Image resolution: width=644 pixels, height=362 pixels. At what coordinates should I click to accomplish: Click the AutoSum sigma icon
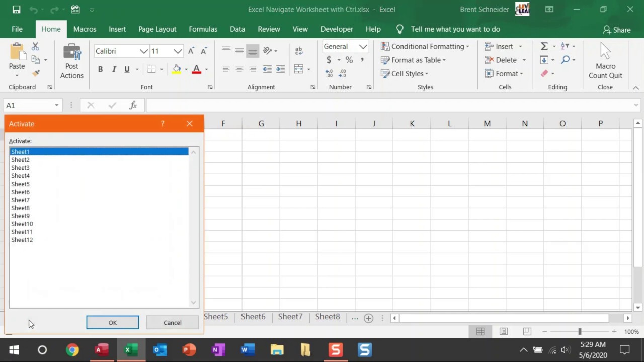[544, 46]
